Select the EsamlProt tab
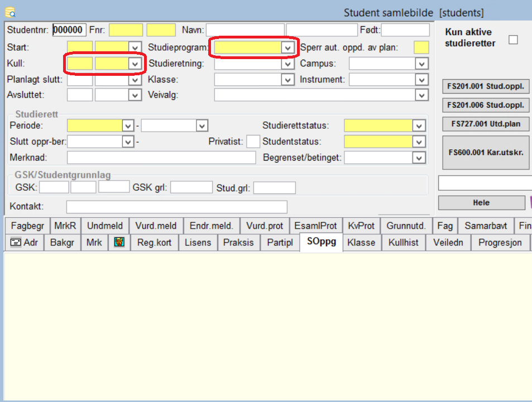This screenshot has width=532, height=402. click(x=315, y=226)
